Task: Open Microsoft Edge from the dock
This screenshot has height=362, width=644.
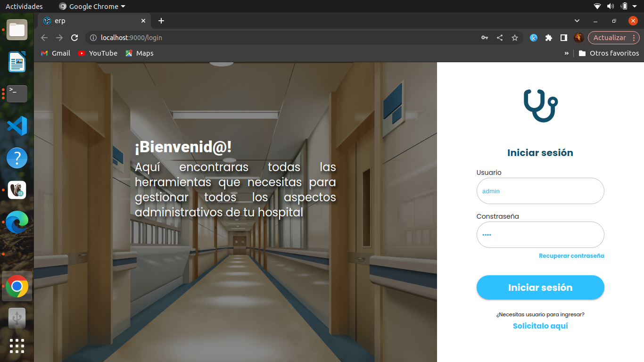Action: point(17,222)
